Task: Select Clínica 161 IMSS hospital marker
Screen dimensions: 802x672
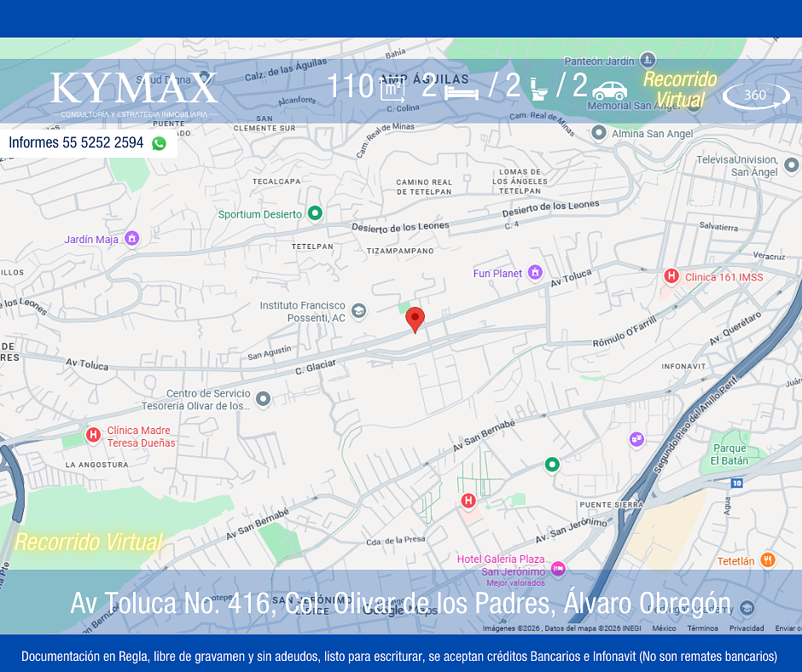Action: tap(671, 276)
